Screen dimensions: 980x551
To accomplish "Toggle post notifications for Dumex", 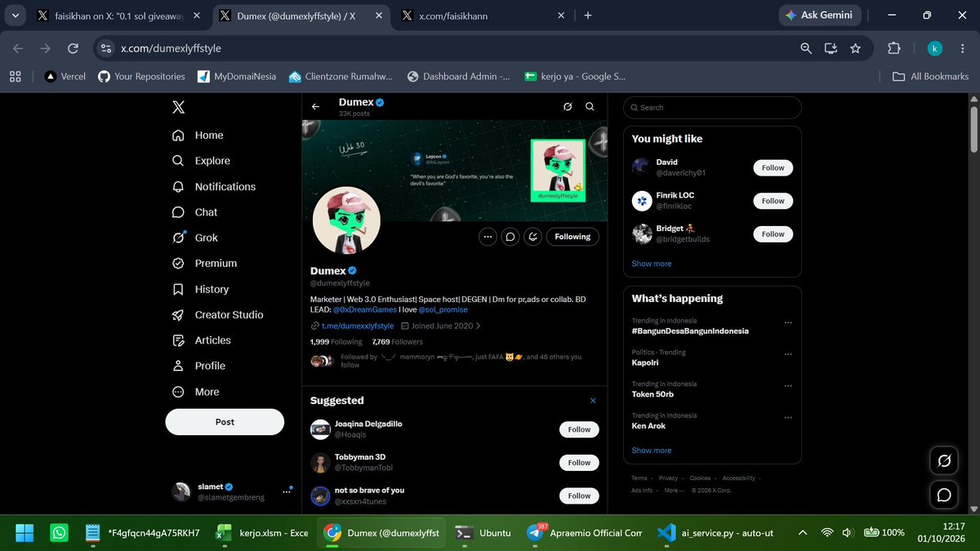I will [x=532, y=237].
